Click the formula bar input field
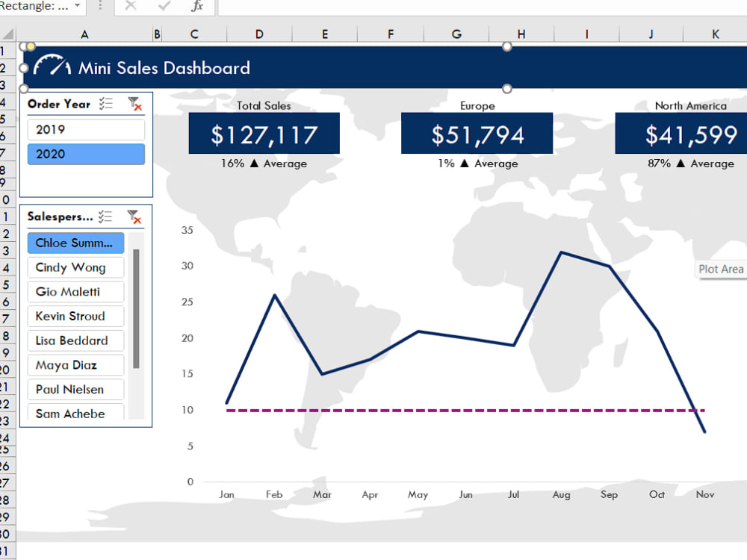 tap(482, 7)
